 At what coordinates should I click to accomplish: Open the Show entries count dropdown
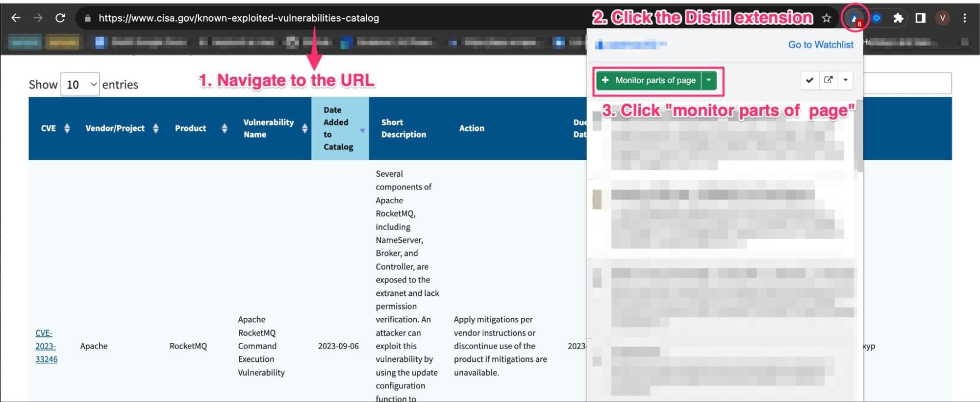point(80,85)
